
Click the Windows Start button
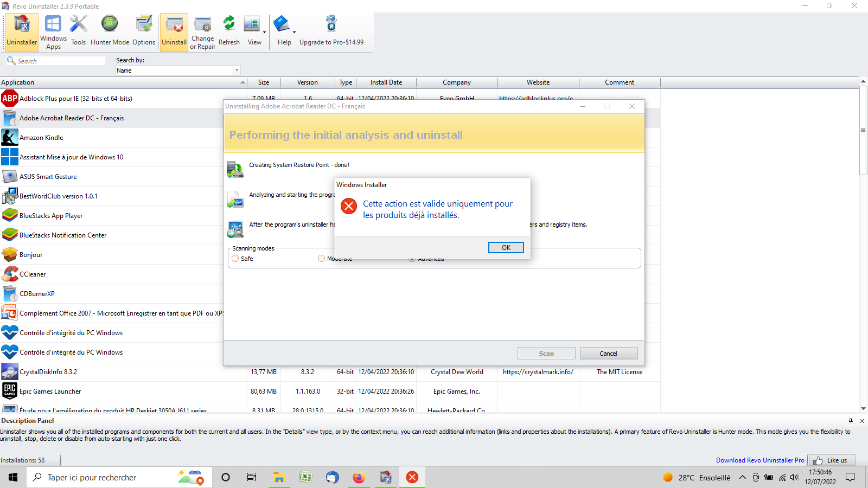(x=13, y=477)
